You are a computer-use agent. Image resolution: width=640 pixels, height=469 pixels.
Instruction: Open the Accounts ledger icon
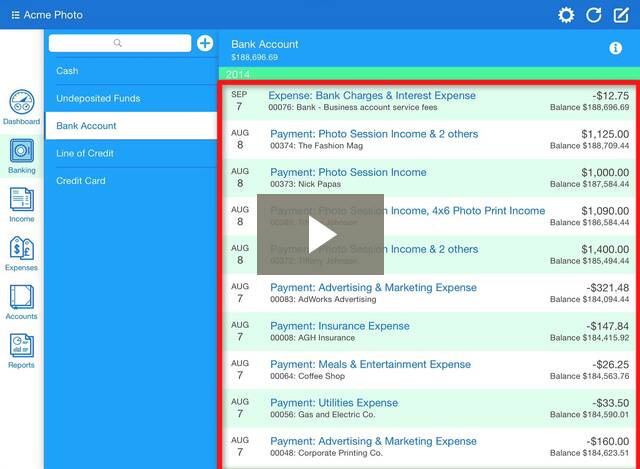[x=22, y=297]
